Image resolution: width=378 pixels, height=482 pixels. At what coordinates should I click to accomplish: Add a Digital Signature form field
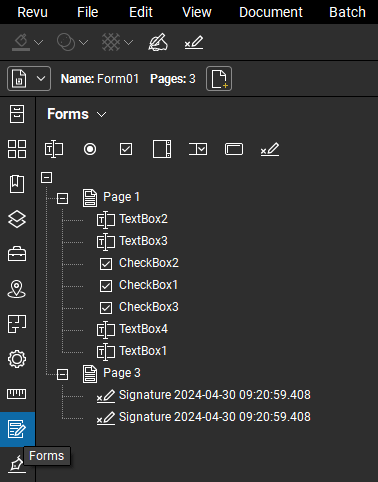click(x=270, y=149)
